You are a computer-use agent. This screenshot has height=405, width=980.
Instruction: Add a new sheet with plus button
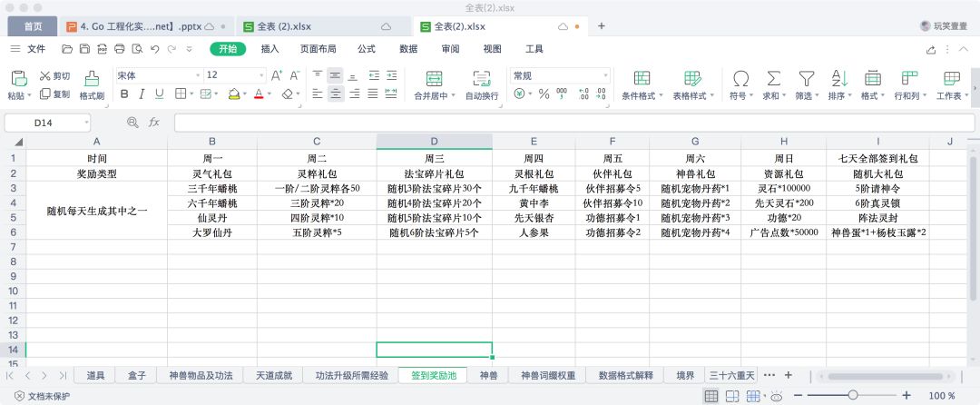[x=789, y=375]
